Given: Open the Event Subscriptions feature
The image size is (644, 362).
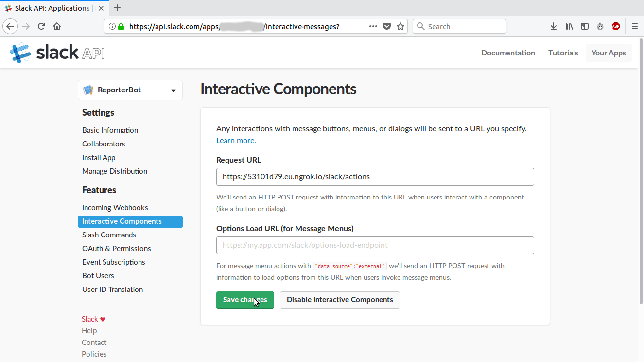Looking at the screenshot, I should 113,262.
